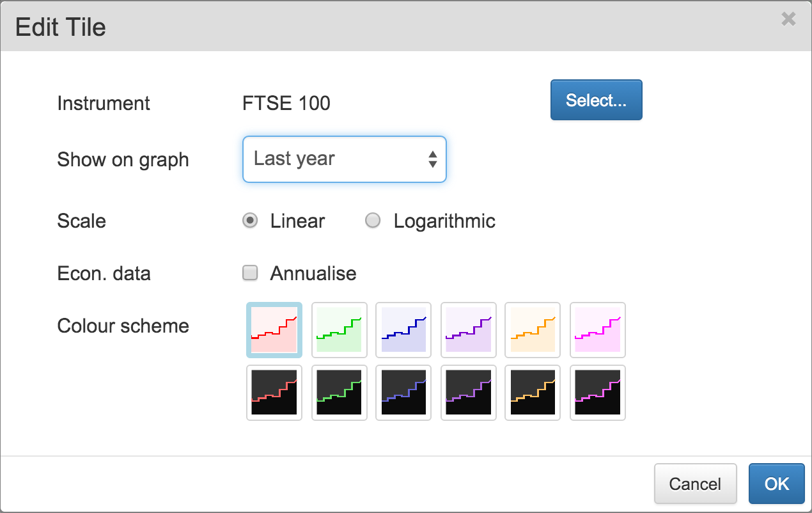Confirm changes with OK button

point(776,484)
